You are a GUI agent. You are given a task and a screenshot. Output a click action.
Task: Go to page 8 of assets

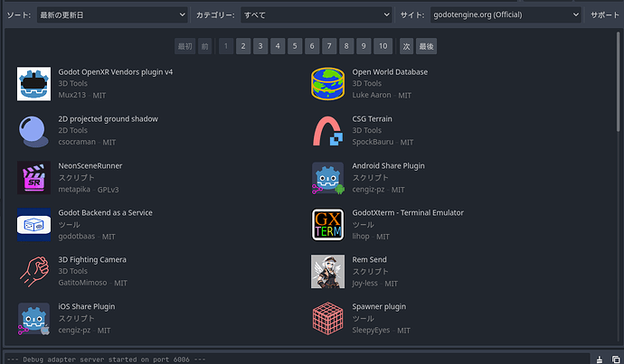point(346,46)
